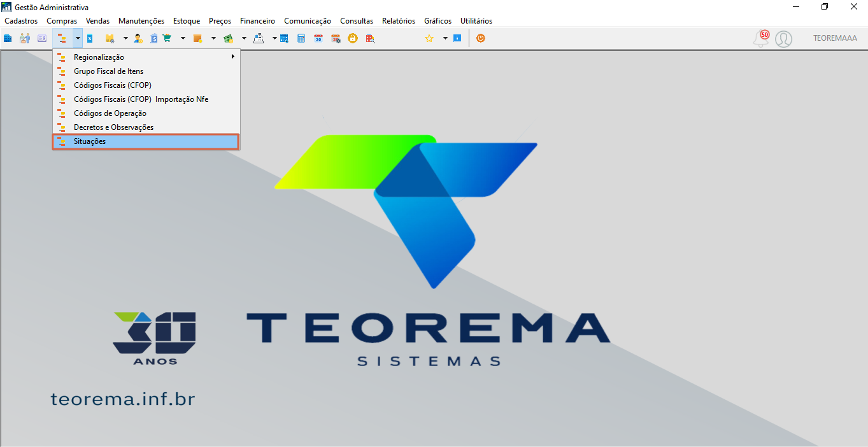This screenshot has width=868, height=447.
Task: Click the building with dollar sign icon
Action: (x=154, y=38)
